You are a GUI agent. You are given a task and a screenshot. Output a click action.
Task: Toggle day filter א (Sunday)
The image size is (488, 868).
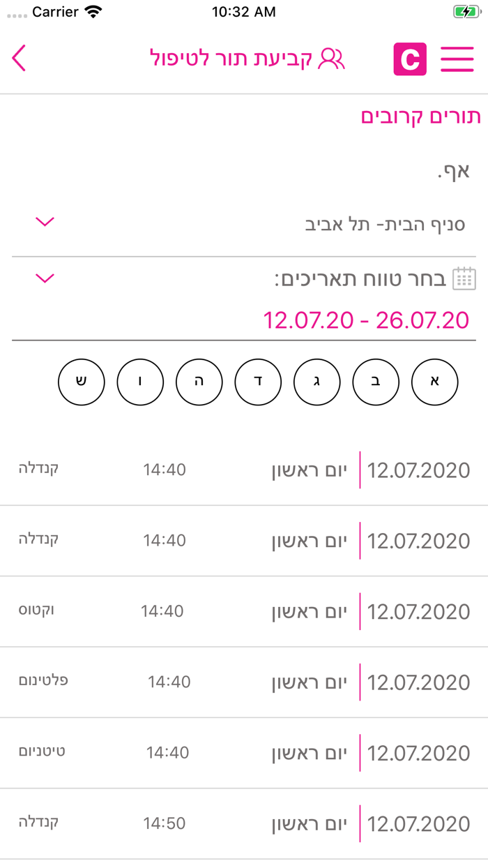pos(435,382)
